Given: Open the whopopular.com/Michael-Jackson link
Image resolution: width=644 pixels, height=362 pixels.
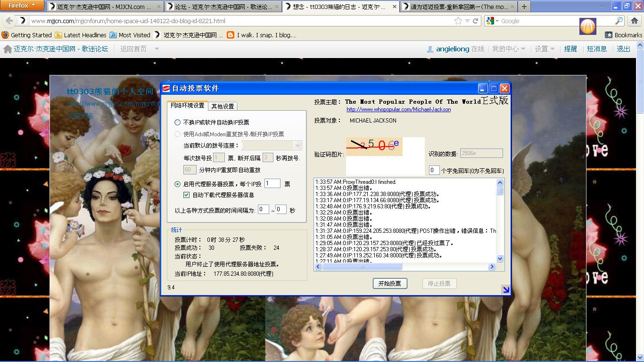Looking at the screenshot, I should tap(398, 109).
